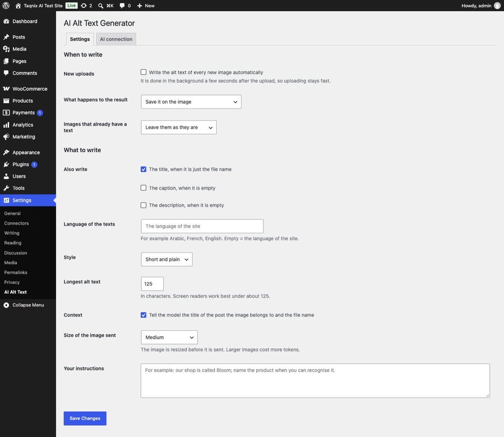Click the Save Changes button
The height and width of the screenshot is (437, 504).
click(x=85, y=419)
